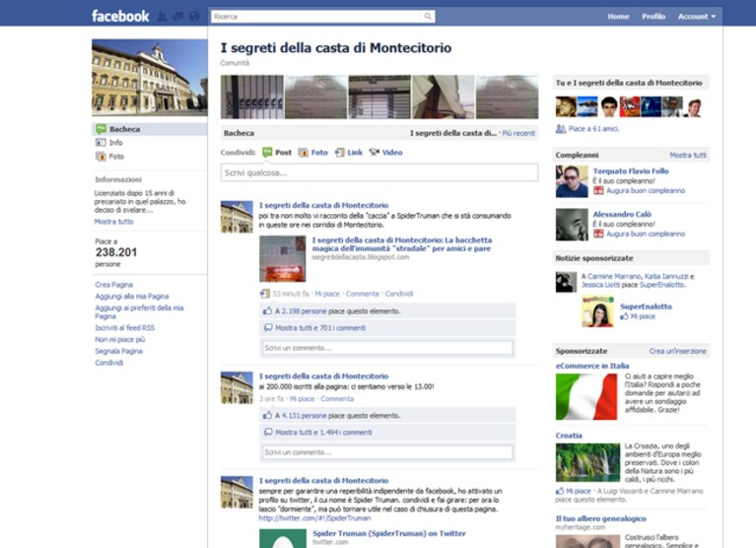Click the Montecitorio page profile picture
Viewport: 756px width, 548px height.
[150, 78]
